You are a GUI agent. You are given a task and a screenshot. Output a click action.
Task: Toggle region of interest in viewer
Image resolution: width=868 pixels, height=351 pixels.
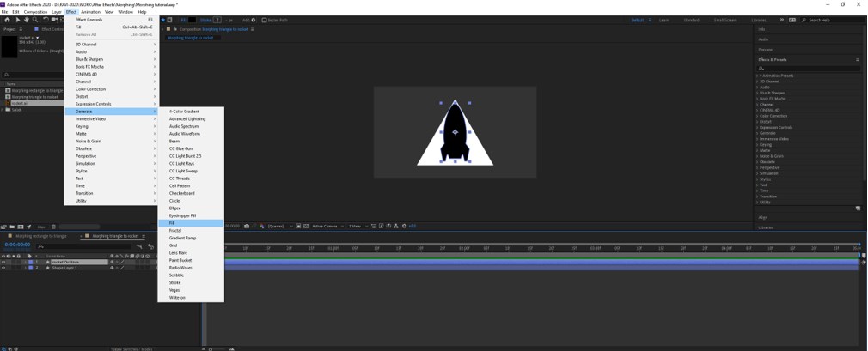point(298,226)
